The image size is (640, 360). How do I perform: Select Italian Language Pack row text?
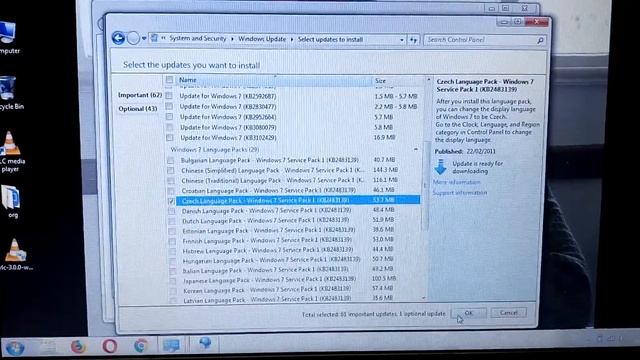tap(265, 270)
